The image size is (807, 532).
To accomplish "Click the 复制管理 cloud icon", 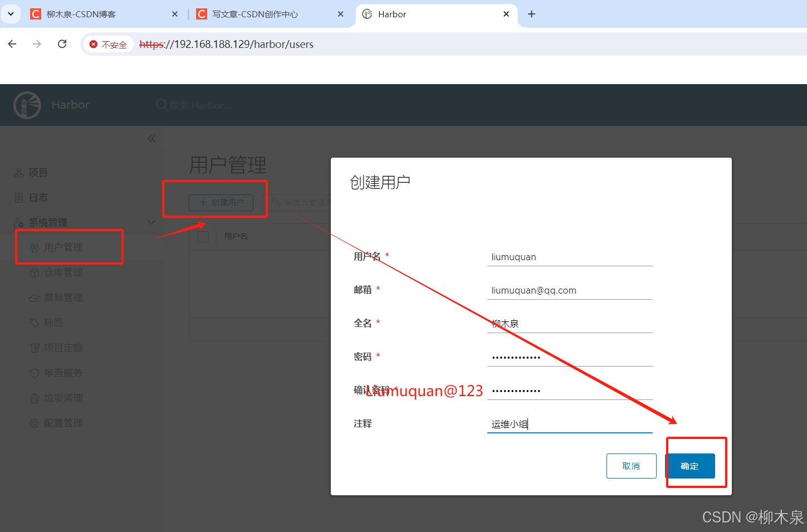I will point(35,297).
